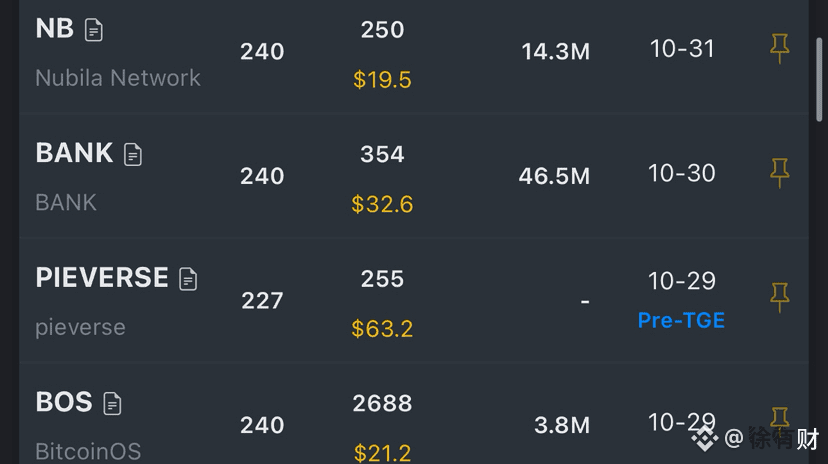
Task: Pin the BANK row
Action: [x=779, y=173]
